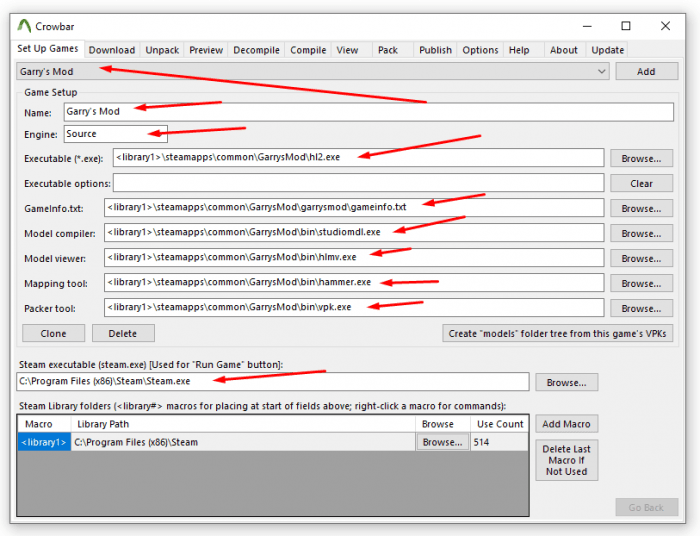The height and width of the screenshot is (536, 700).
Task: Create "models" folder tree from VPKs
Action: click(x=557, y=333)
